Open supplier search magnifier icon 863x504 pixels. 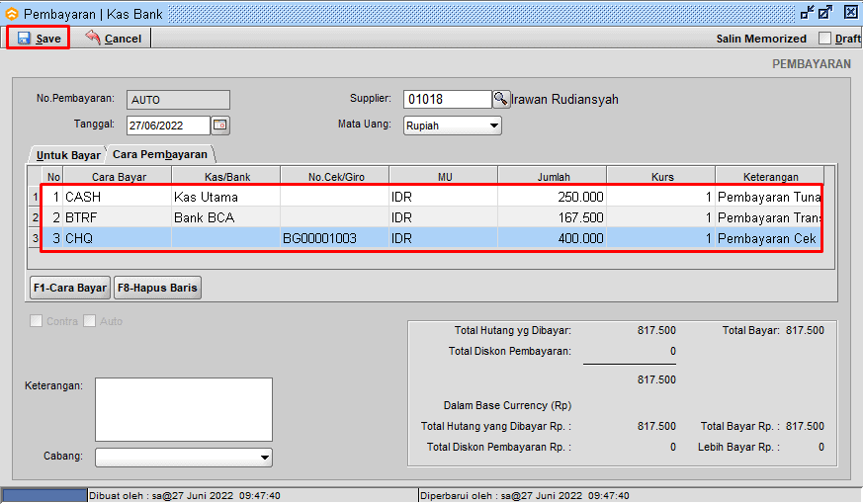(x=500, y=99)
